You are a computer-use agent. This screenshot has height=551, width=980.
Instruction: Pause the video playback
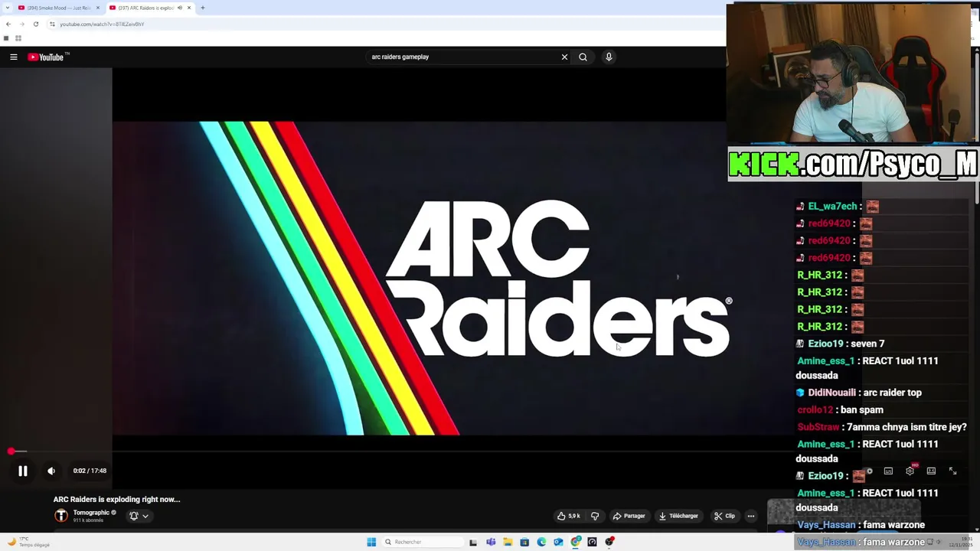(23, 471)
